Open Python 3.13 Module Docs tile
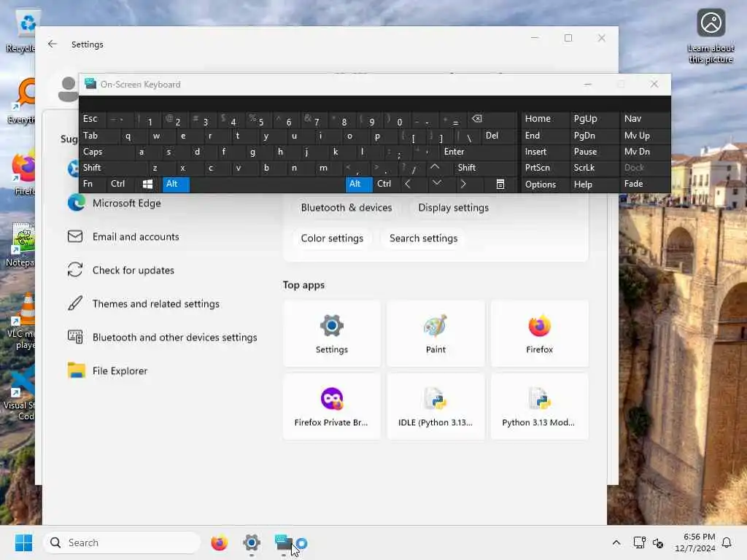 click(539, 407)
